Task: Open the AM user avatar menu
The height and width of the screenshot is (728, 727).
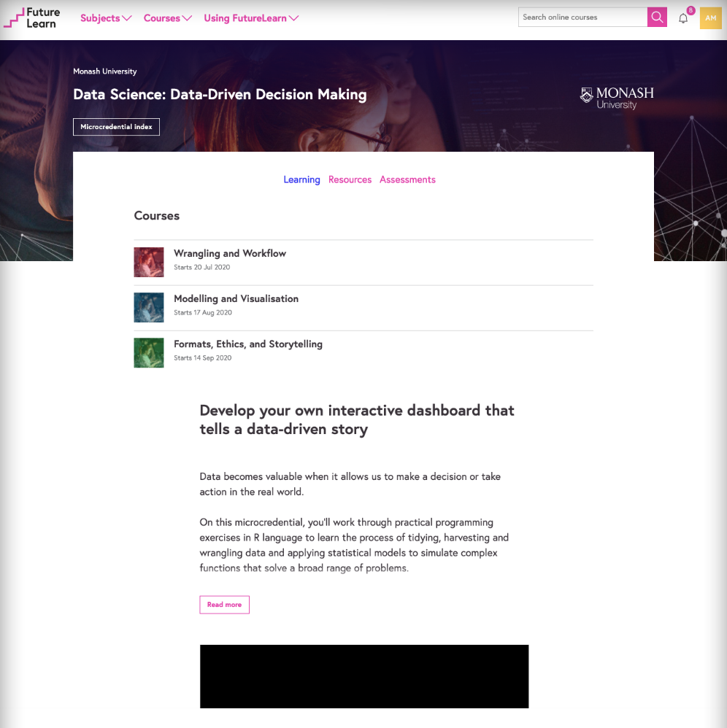Action: coord(710,18)
